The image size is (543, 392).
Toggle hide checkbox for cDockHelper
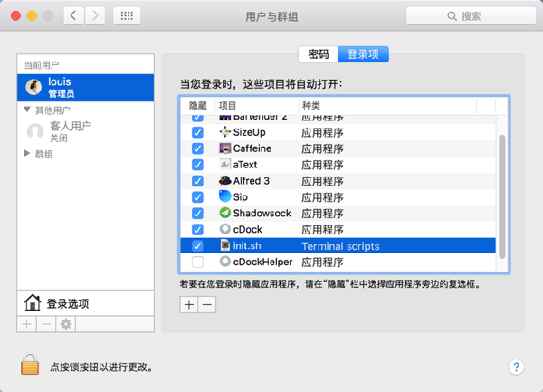coord(197,263)
